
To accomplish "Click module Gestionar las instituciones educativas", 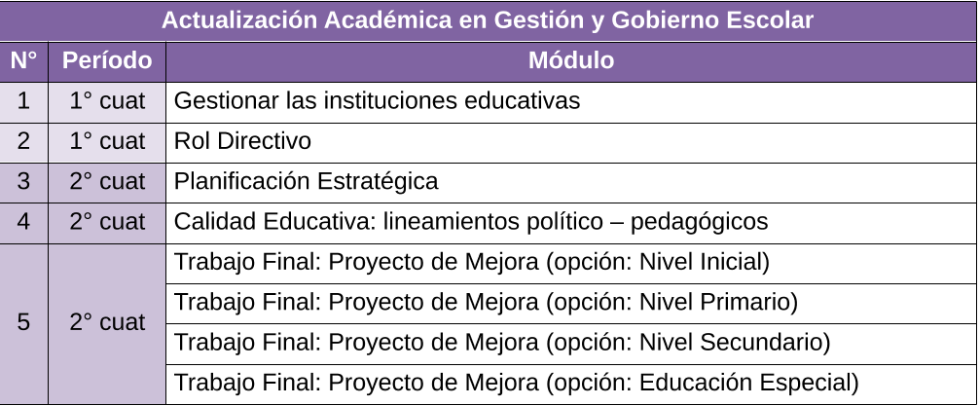I will click(x=571, y=102).
